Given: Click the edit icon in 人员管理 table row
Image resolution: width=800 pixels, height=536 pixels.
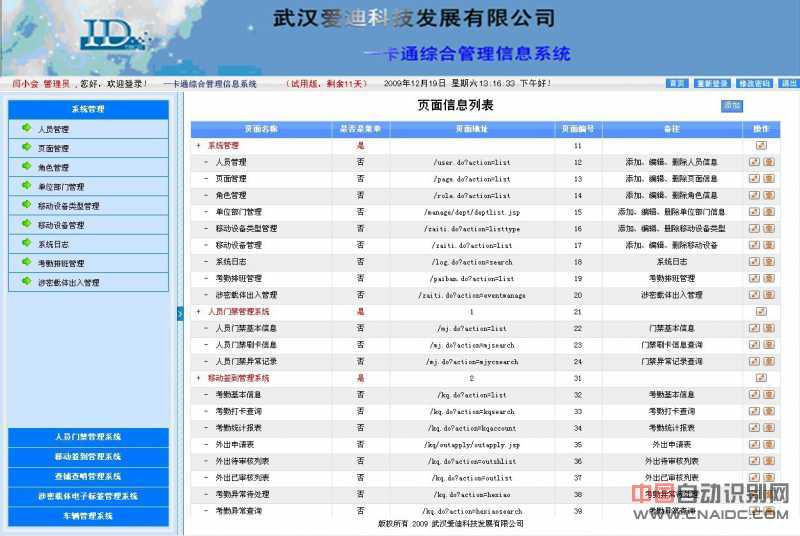Looking at the screenshot, I should click(x=754, y=162).
